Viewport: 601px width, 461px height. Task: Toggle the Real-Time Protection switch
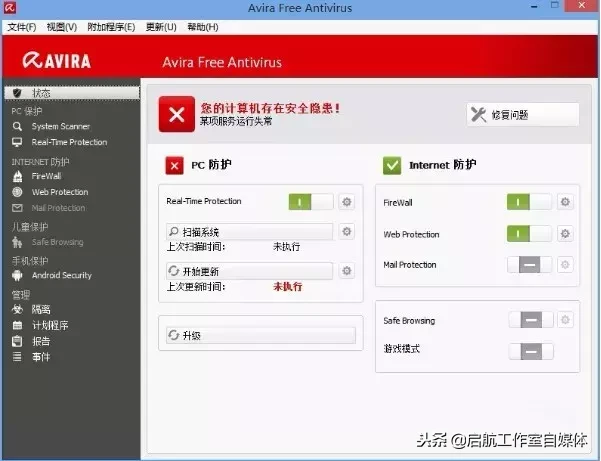[x=311, y=202]
